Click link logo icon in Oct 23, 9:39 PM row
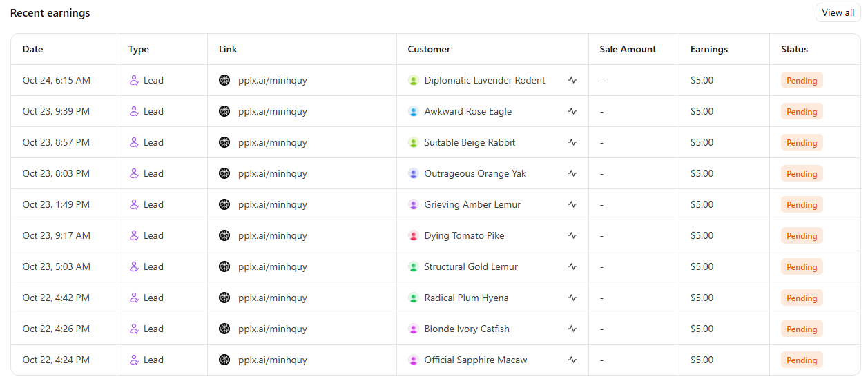Viewport: 868px width, 388px height. click(224, 111)
